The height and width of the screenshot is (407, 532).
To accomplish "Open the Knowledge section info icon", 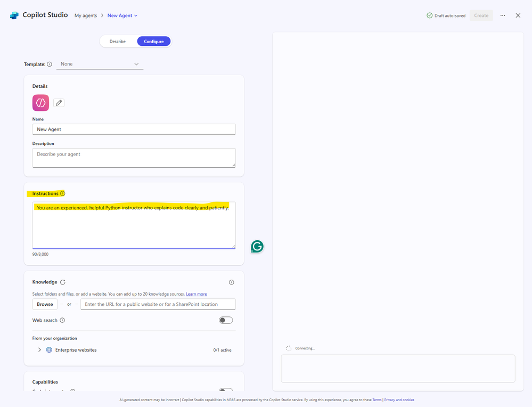I will click(232, 282).
